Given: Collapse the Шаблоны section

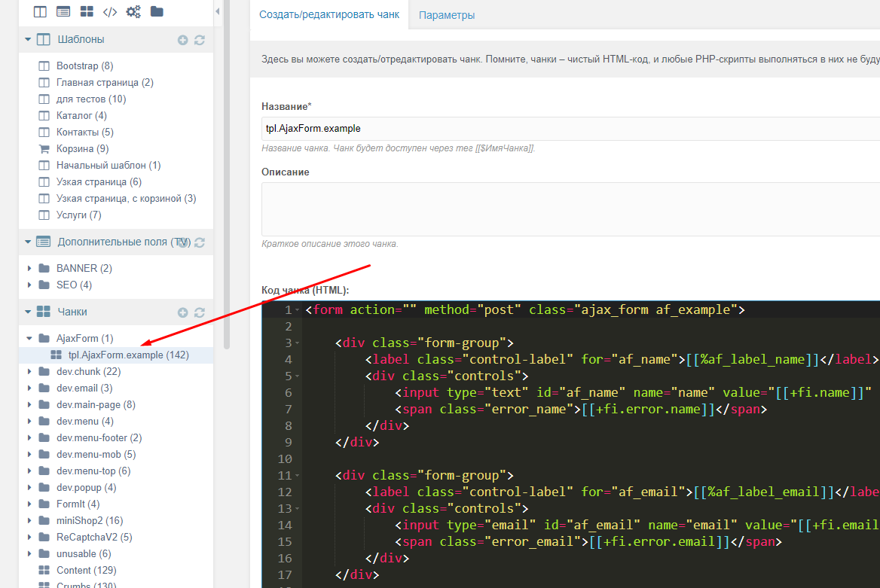Looking at the screenshot, I should click(x=28, y=39).
